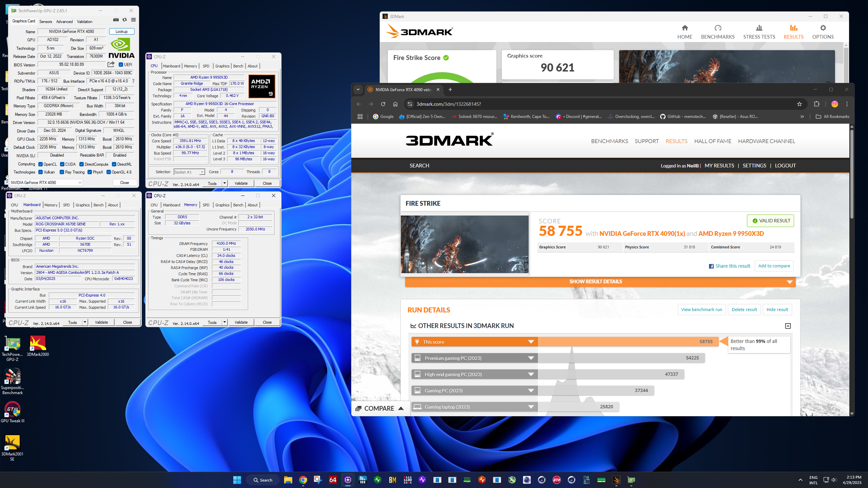Expand the Premium gaming PC (2023) row
Image resolution: width=868 pixels, height=488 pixels.
pos(531,358)
